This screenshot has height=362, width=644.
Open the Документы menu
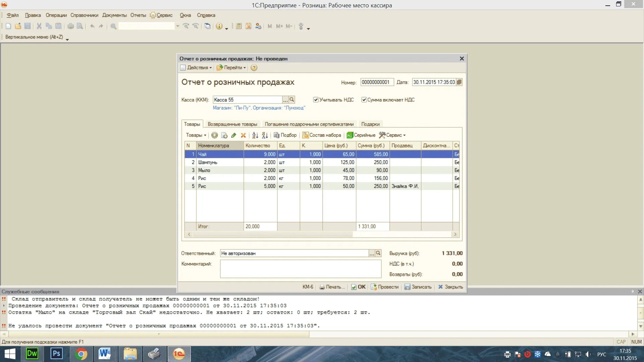click(x=114, y=15)
